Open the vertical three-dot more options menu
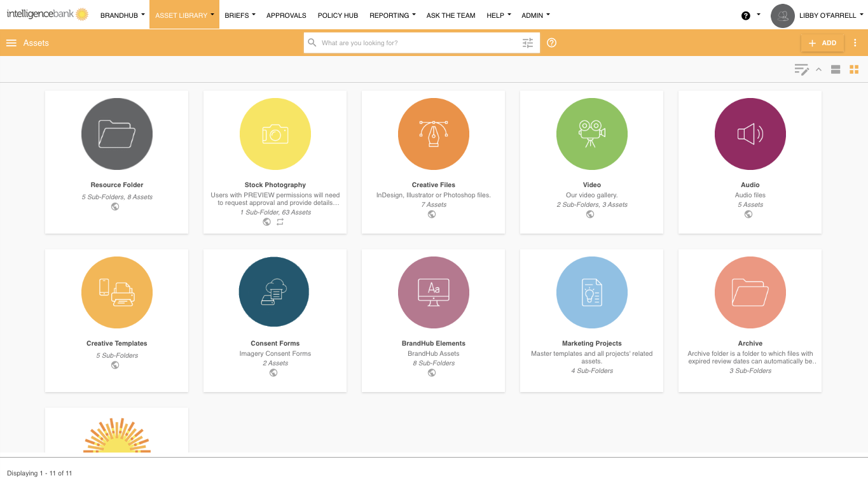 [855, 43]
